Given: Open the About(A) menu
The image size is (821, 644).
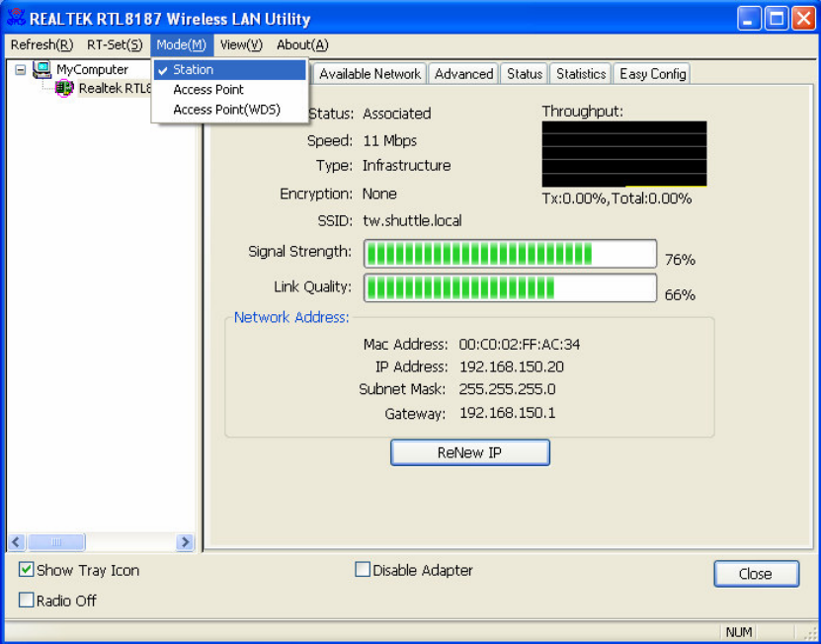Looking at the screenshot, I should click(302, 45).
